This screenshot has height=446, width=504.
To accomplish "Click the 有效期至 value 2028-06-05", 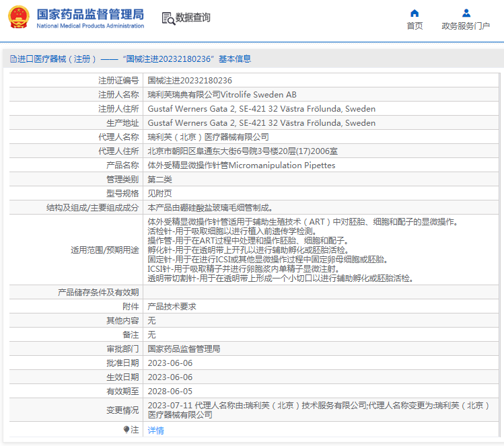I will click(x=170, y=392).
